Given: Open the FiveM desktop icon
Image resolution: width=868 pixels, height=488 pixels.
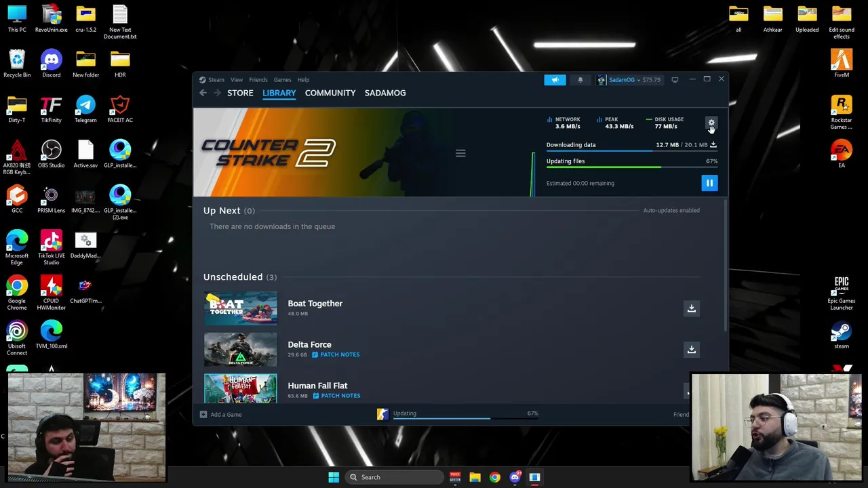Looking at the screenshot, I should 842,64.
